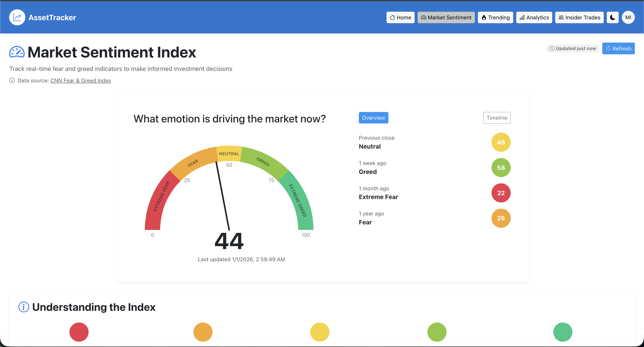
Task: Click the gauge icon next to Market Sentiment
Action: click(424, 17)
